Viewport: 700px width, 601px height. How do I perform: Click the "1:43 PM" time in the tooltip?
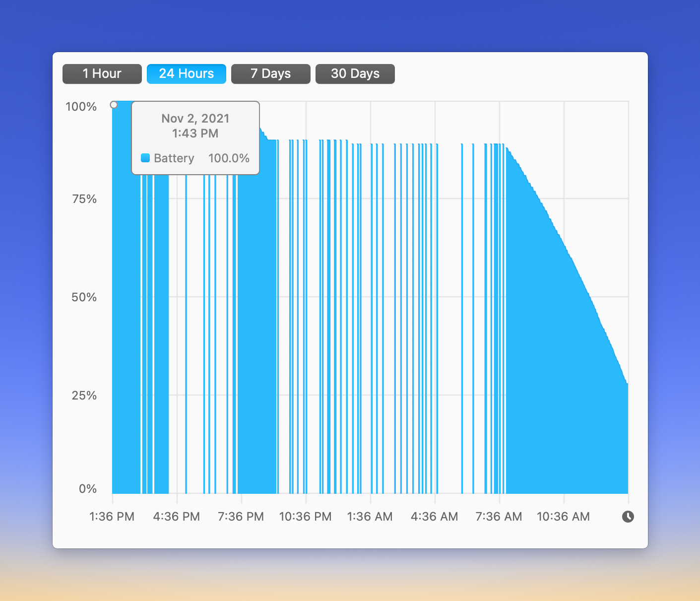[195, 133]
